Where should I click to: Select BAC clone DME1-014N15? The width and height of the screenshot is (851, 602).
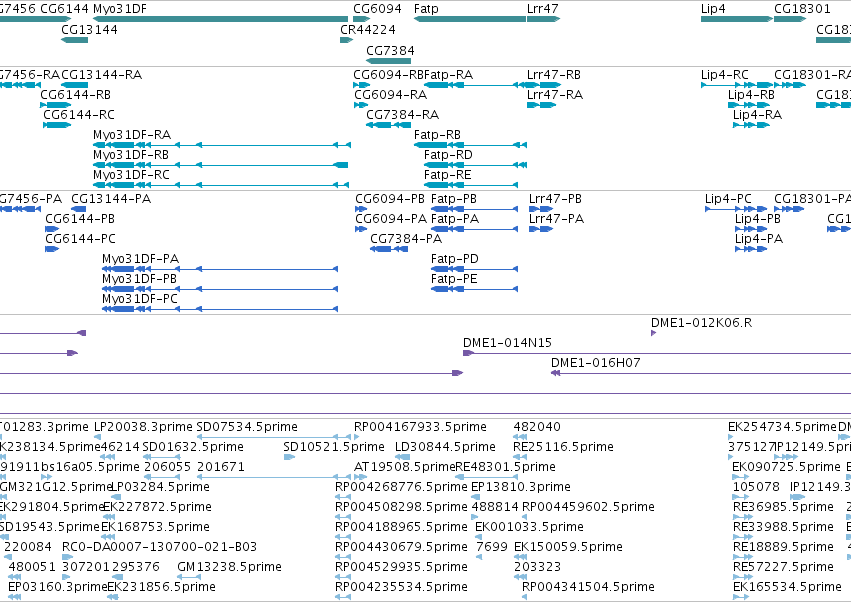tap(507, 343)
